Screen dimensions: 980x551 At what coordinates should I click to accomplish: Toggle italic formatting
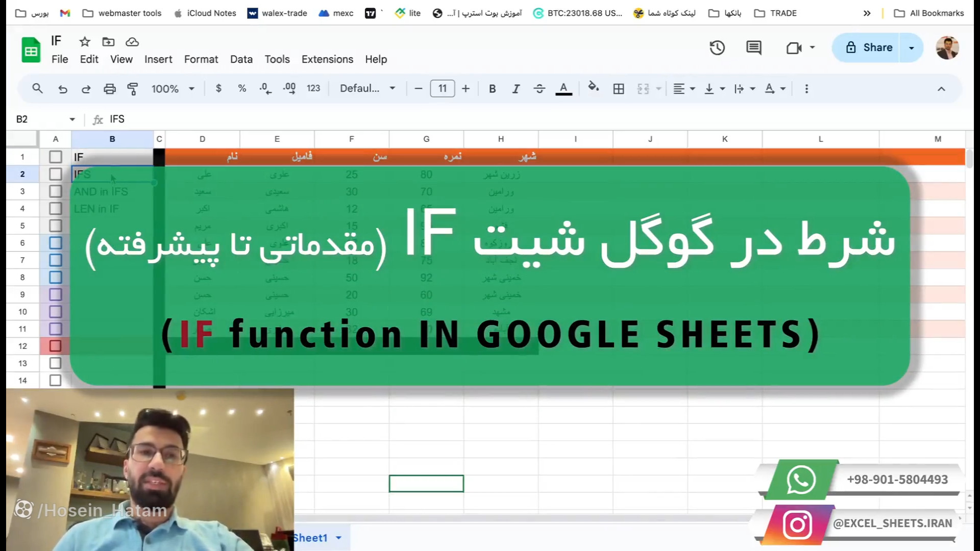516,89
